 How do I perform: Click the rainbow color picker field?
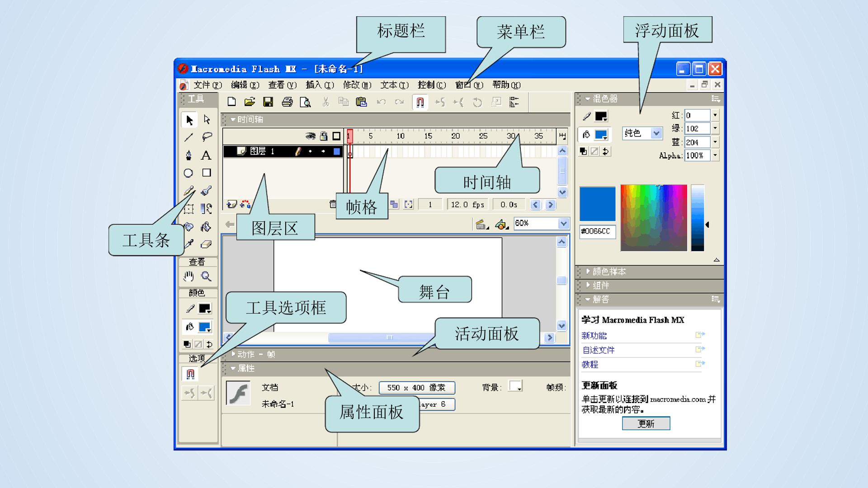[654, 218]
